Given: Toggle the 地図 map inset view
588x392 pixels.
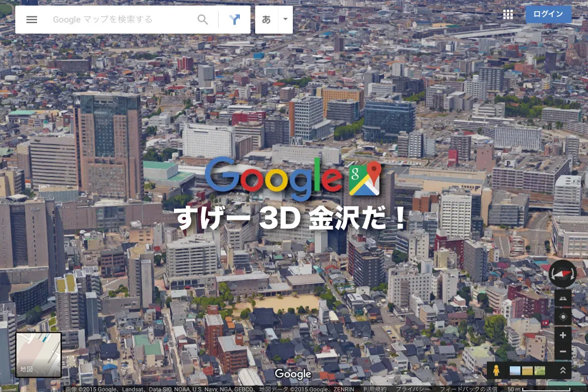Looking at the screenshot, I should (38, 355).
